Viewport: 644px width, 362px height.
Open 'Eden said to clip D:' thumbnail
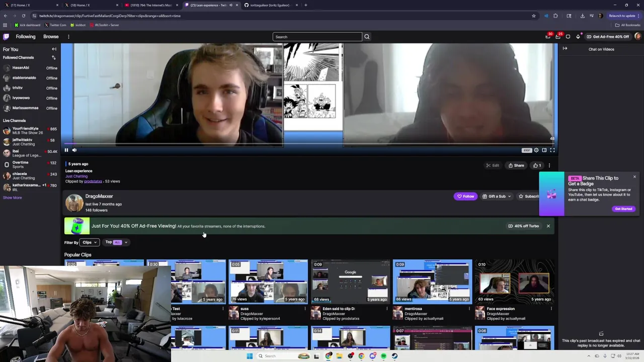350,282
